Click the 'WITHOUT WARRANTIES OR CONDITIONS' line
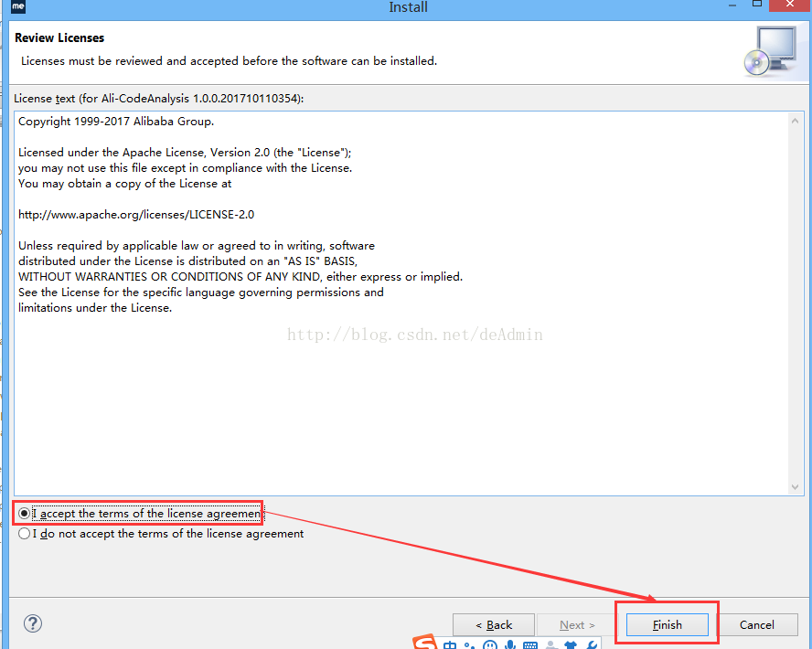812x649 pixels. pyautogui.click(x=240, y=277)
